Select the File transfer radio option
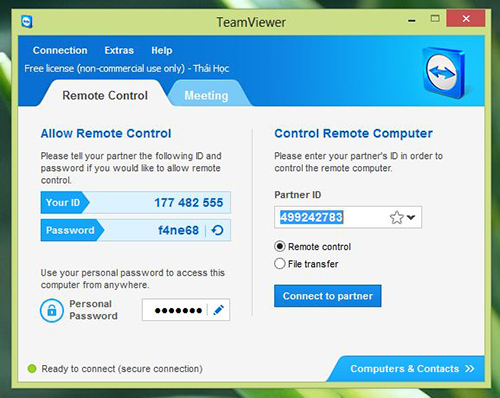 click(x=280, y=264)
